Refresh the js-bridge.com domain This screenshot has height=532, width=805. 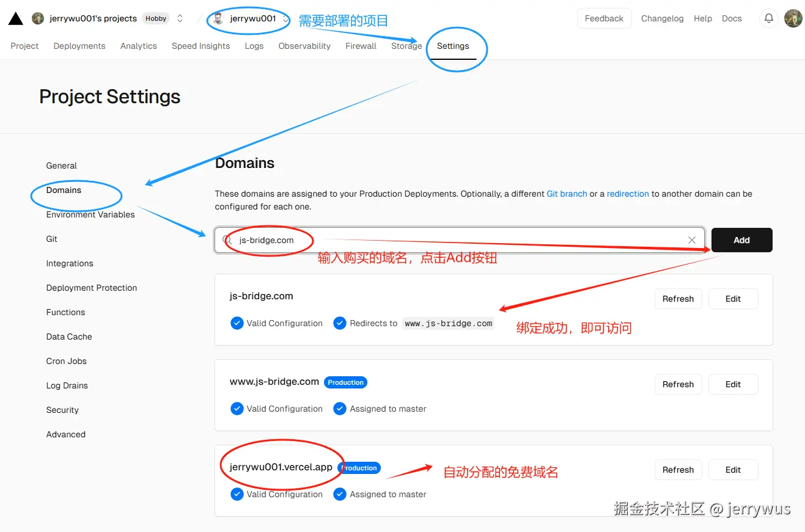click(x=678, y=299)
